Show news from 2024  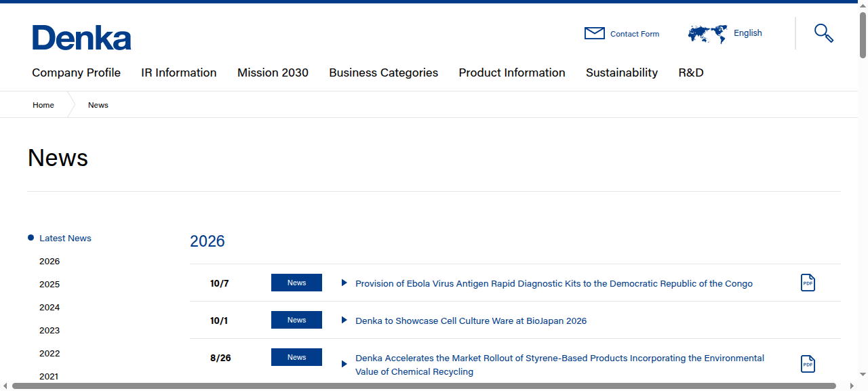pos(50,307)
